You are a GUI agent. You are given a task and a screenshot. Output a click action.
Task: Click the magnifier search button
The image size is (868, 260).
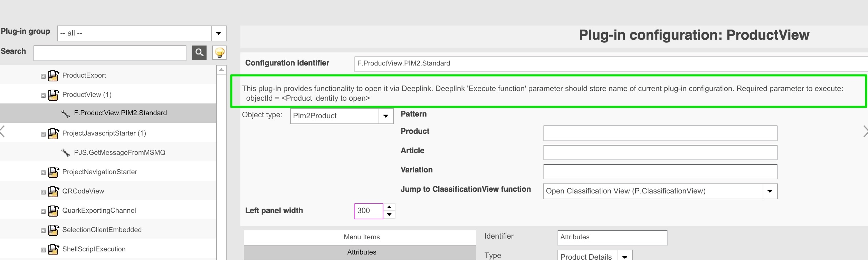click(199, 52)
